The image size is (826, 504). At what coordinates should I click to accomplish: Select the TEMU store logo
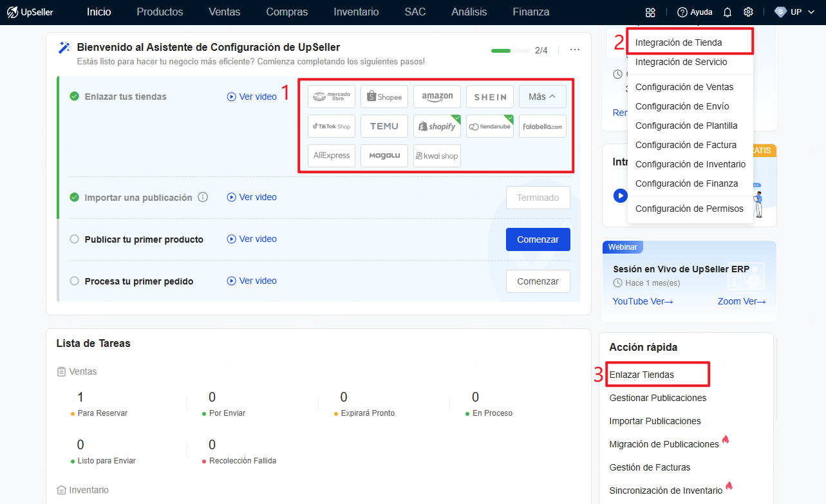(384, 126)
